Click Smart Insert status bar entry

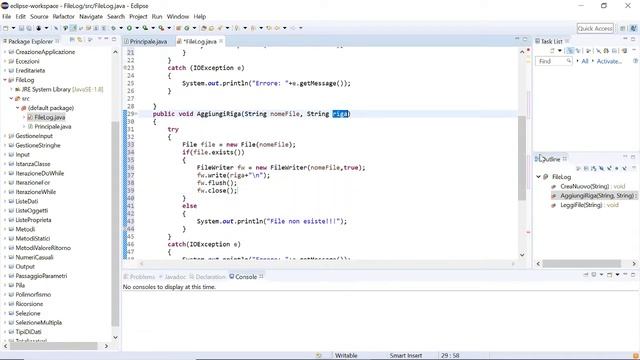[x=406, y=356]
